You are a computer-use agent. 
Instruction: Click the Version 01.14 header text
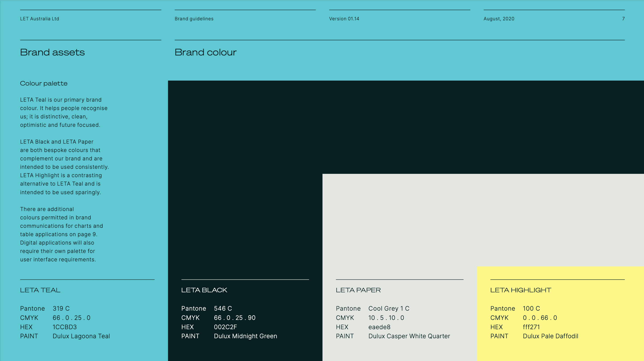tap(344, 19)
